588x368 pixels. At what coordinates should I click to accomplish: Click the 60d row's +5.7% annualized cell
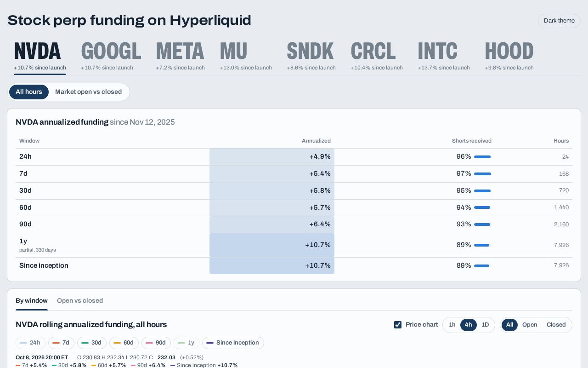click(x=272, y=208)
